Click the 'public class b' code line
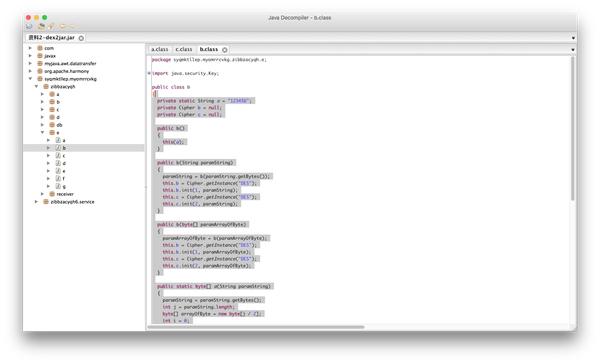Viewport: 600px width, 364px height. point(171,87)
